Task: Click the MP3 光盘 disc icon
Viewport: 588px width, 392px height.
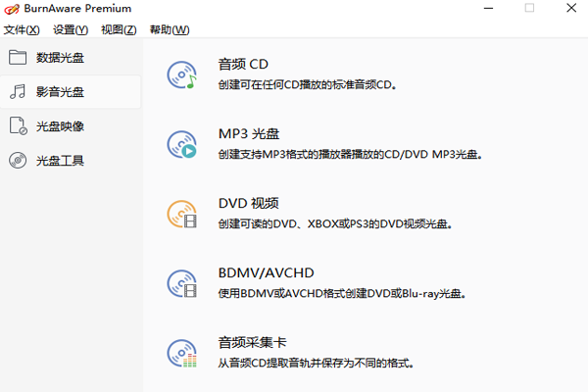Action: coord(182,144)
